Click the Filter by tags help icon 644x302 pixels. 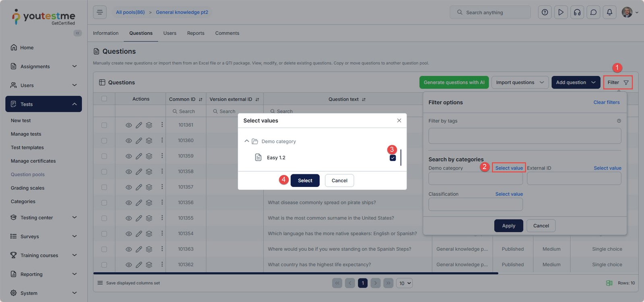(619, 121)
